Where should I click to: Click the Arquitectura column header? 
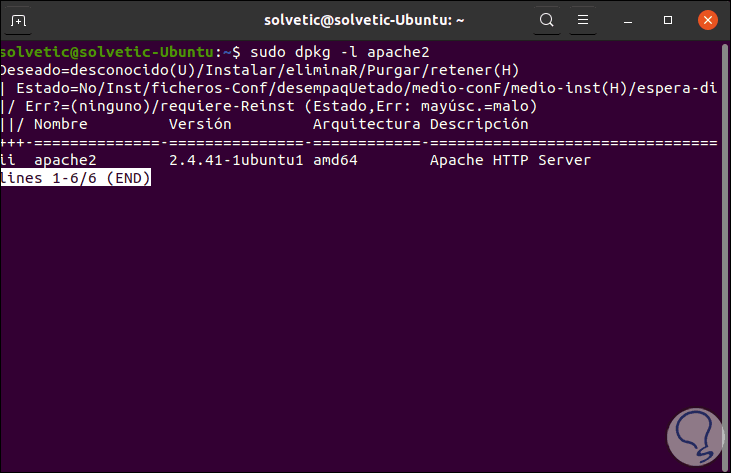tap(366, 124)
